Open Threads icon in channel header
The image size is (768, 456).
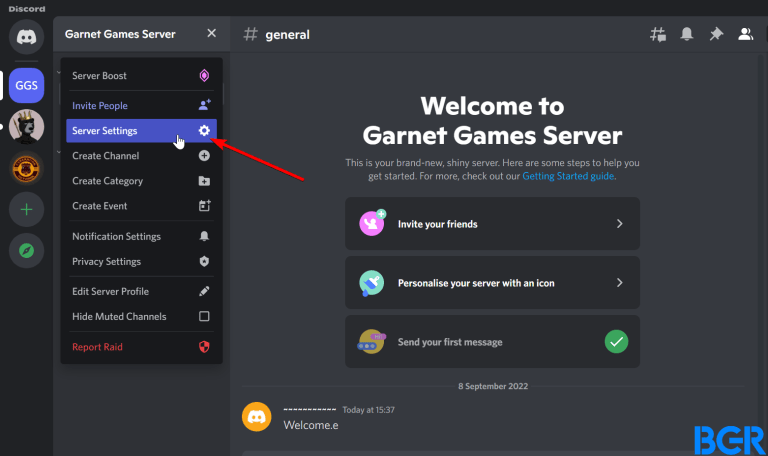658,34
